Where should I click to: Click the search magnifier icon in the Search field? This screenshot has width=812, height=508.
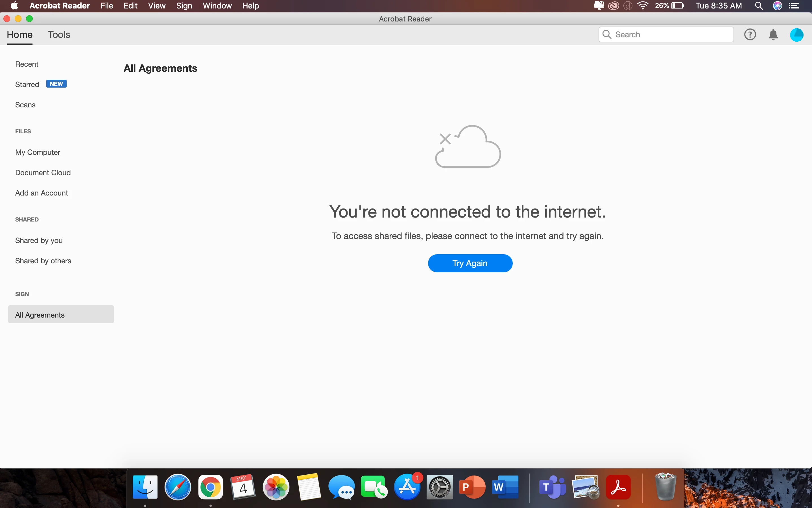click(606, 34)
